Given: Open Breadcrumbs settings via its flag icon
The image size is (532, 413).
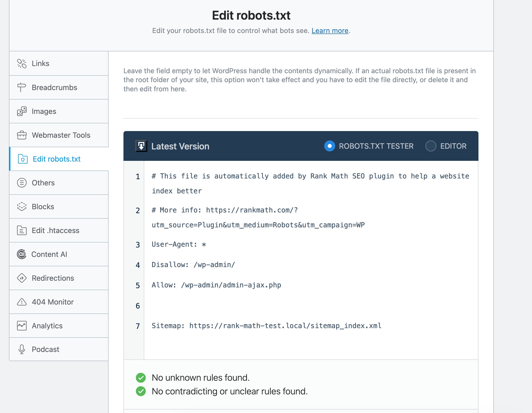Looking at the screenshot, I should [22, 87].
